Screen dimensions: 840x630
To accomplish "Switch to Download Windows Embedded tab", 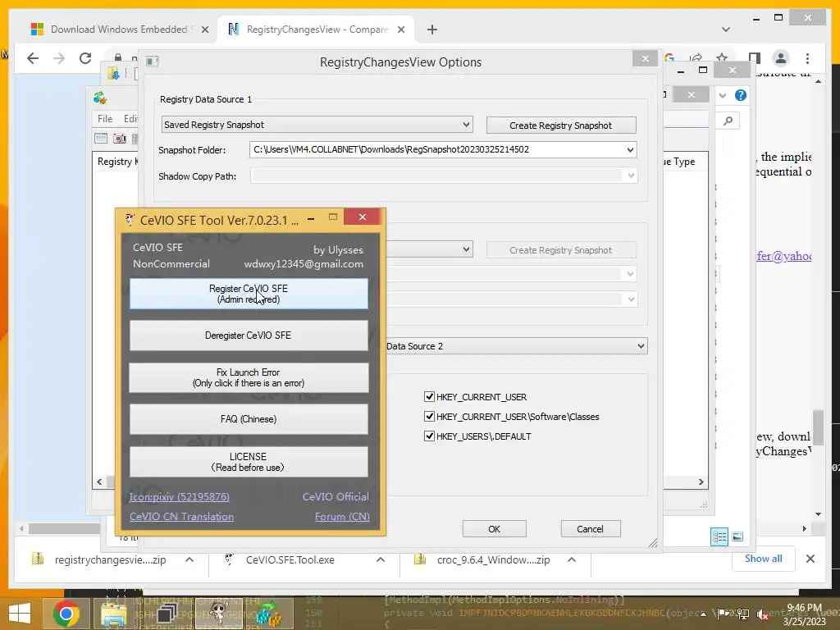I will 120,30.
